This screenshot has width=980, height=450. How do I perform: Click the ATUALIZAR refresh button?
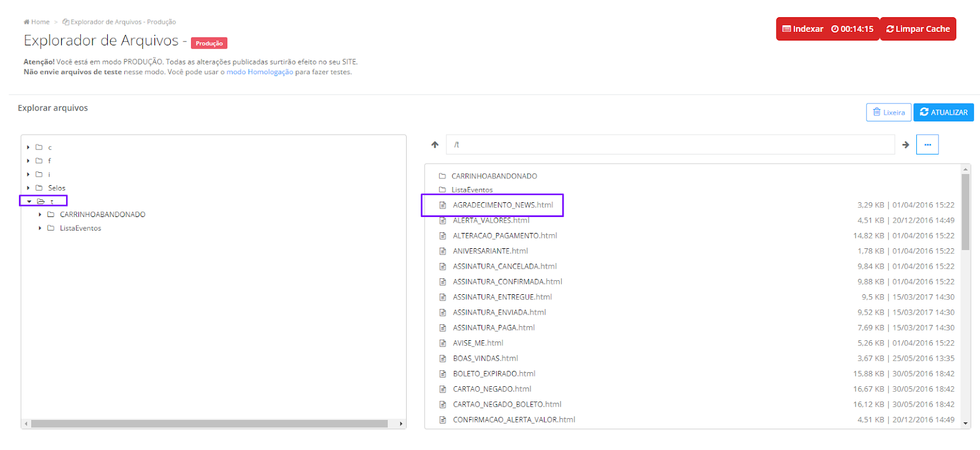click(943, 112)
